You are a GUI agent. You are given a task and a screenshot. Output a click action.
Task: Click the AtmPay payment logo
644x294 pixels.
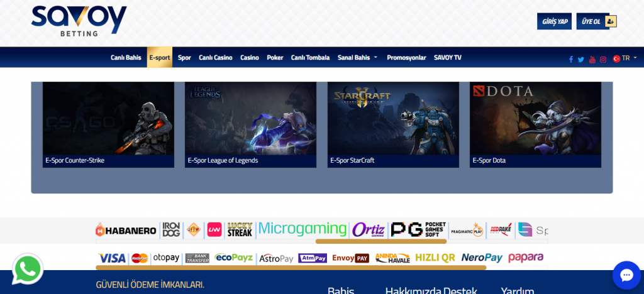[x=313, y=258]
